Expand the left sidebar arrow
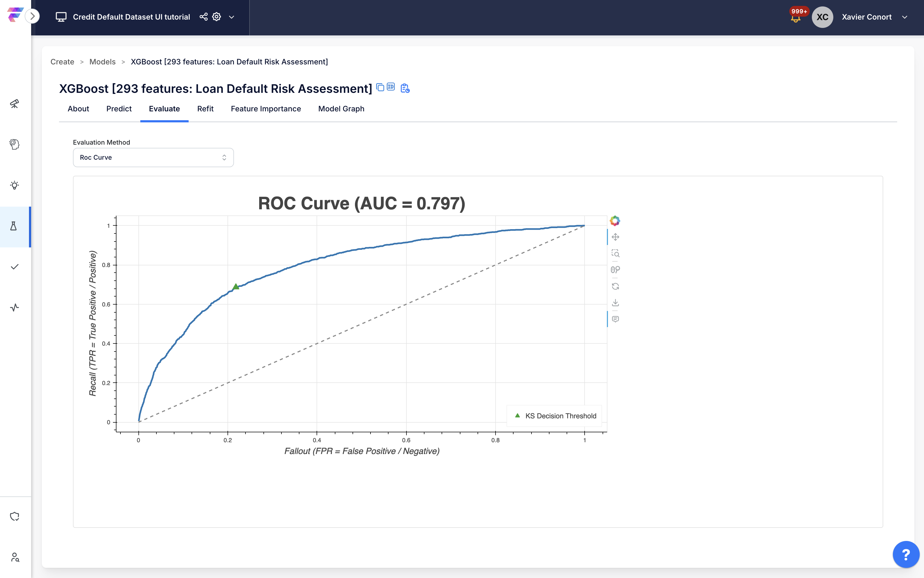The height and width of the screenshot is (578, 924). click(x=33, y=16)
